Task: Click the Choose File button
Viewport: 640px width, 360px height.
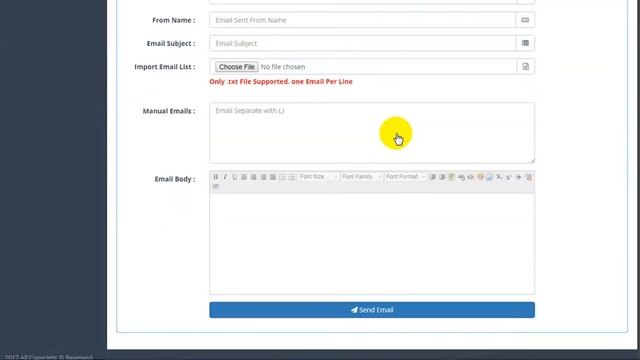Action: point(237,67)
